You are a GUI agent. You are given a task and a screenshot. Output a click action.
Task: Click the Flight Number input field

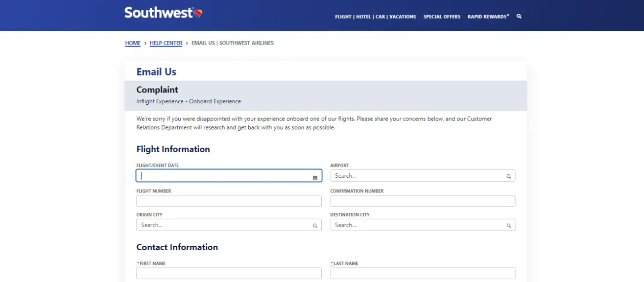pos(229,201)
